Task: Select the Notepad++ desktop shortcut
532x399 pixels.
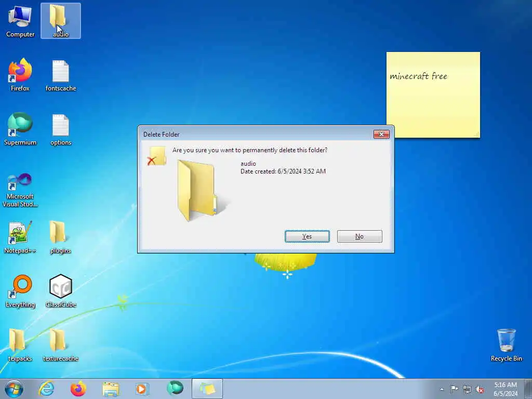Action: tap(20, 237)
